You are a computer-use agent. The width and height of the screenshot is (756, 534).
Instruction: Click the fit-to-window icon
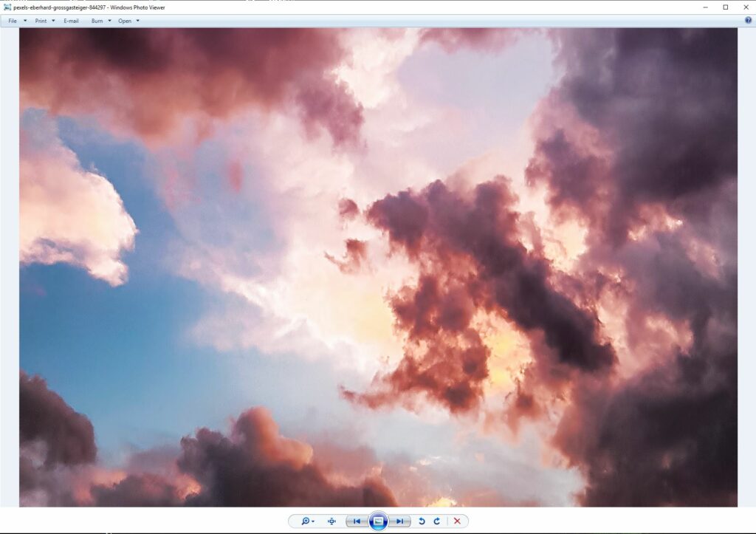point(330,521)
